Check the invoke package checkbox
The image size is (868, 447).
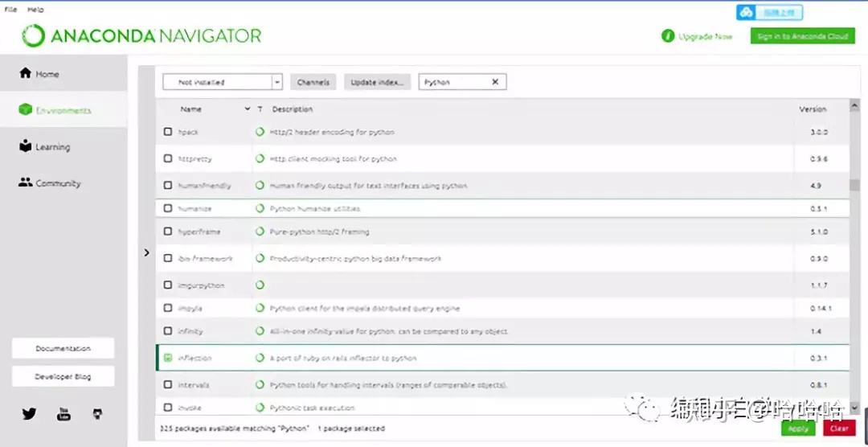point(168,408)
